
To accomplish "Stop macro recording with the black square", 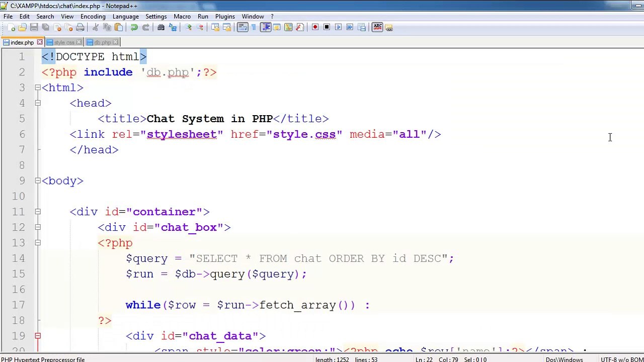I will pyautogui.click(x=327, y=27).
